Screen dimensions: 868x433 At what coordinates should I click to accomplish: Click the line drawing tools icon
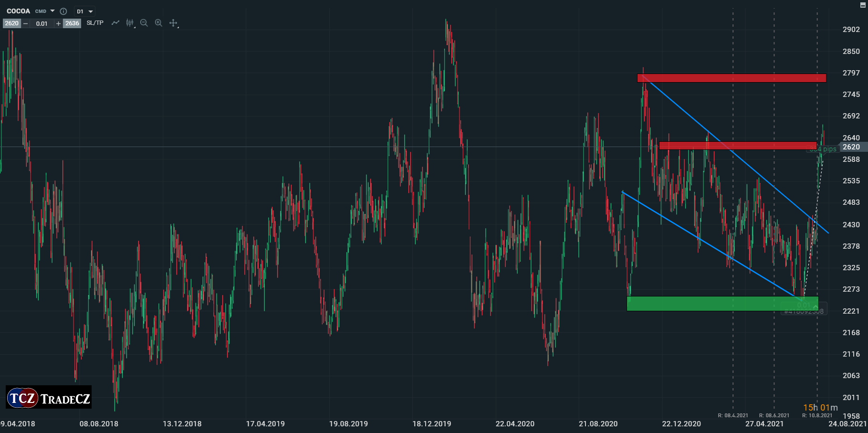pyautogui.click(x=115, y=23)
